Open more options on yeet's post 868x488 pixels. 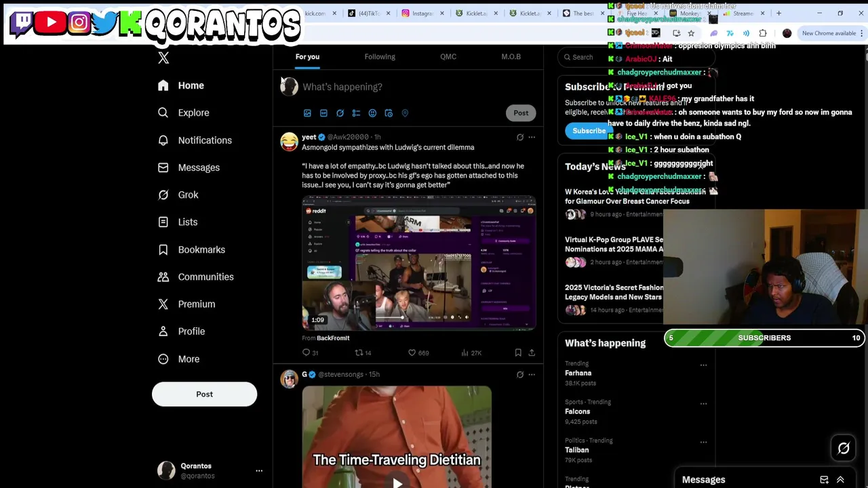(532, 138)
